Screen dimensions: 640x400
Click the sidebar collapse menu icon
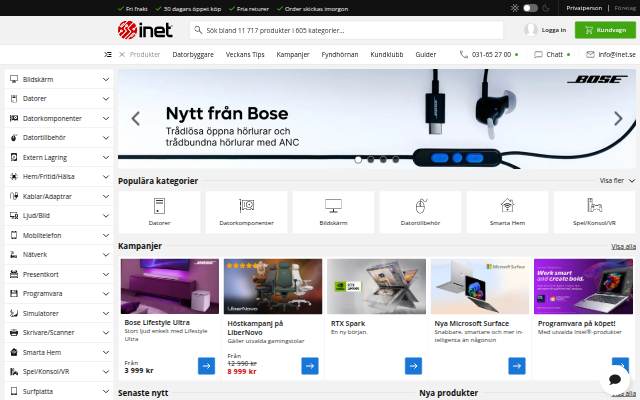pyautogui.click(x=108, y=54)
